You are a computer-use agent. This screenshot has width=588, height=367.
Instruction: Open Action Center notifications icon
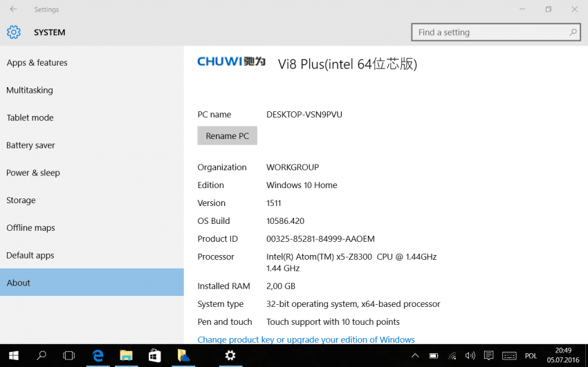tap(488, 355)
